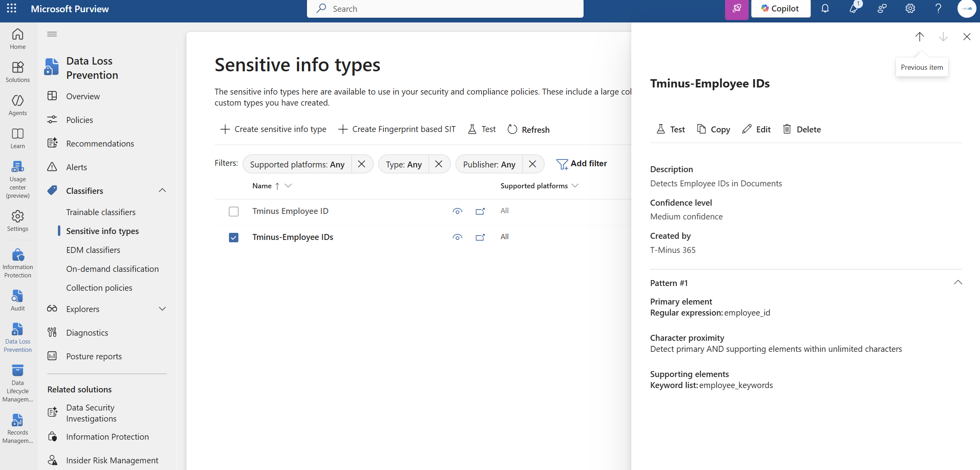980x470 pixels.
Task: Check the Tminus Employee ID checkbox
Action: point(234,212)
